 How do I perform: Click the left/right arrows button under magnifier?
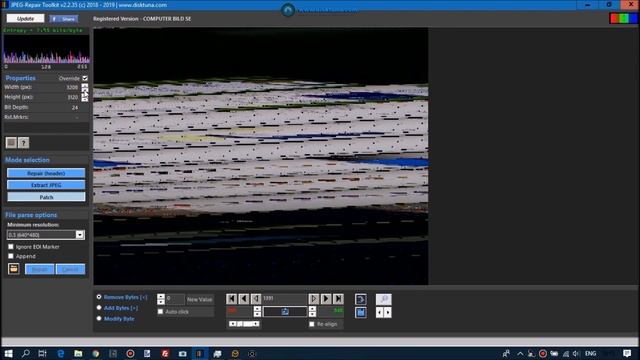(383, 313)
